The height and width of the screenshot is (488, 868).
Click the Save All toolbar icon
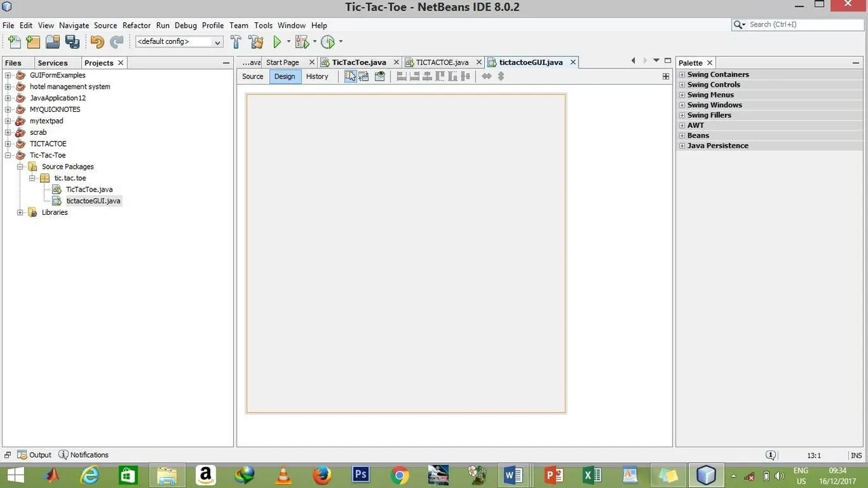72,42
